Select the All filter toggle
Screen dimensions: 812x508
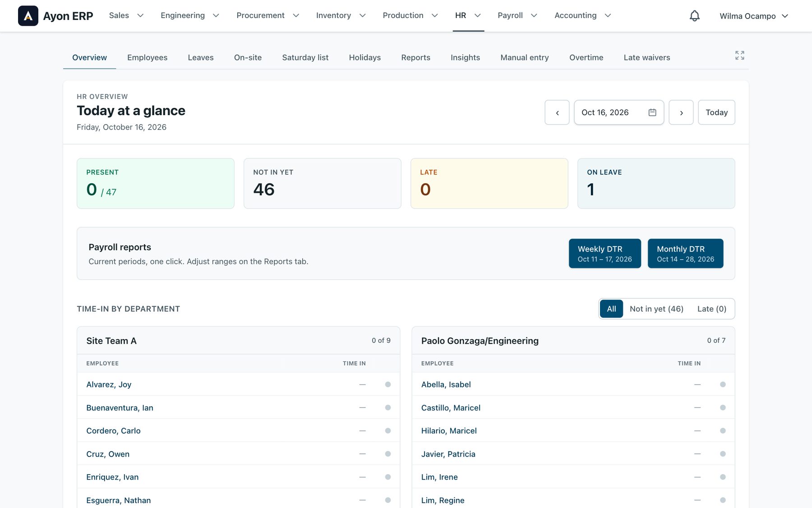click(x=611, y=309)
